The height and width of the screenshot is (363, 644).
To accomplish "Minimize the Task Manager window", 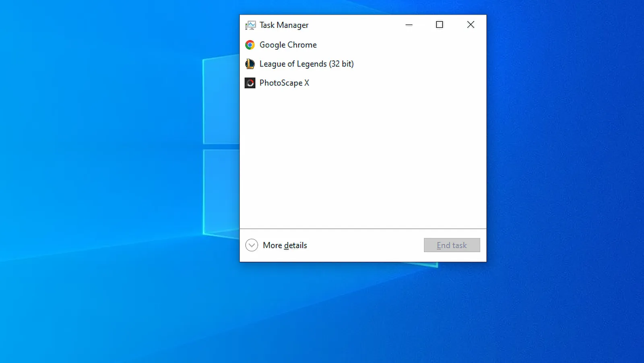I will (x=409, y=25).
